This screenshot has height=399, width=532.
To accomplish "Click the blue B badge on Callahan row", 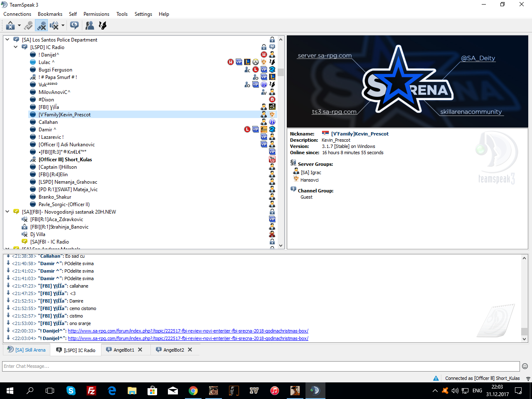I will [272, 122].
